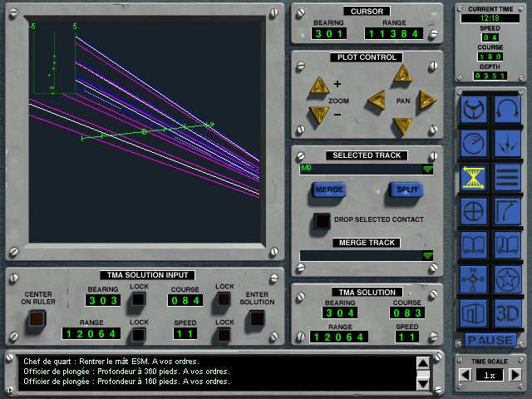Image resolution: width=532 pixels, height=399 pixels.
Task: Pan the plot left
Action: click(x=377, y=99)
